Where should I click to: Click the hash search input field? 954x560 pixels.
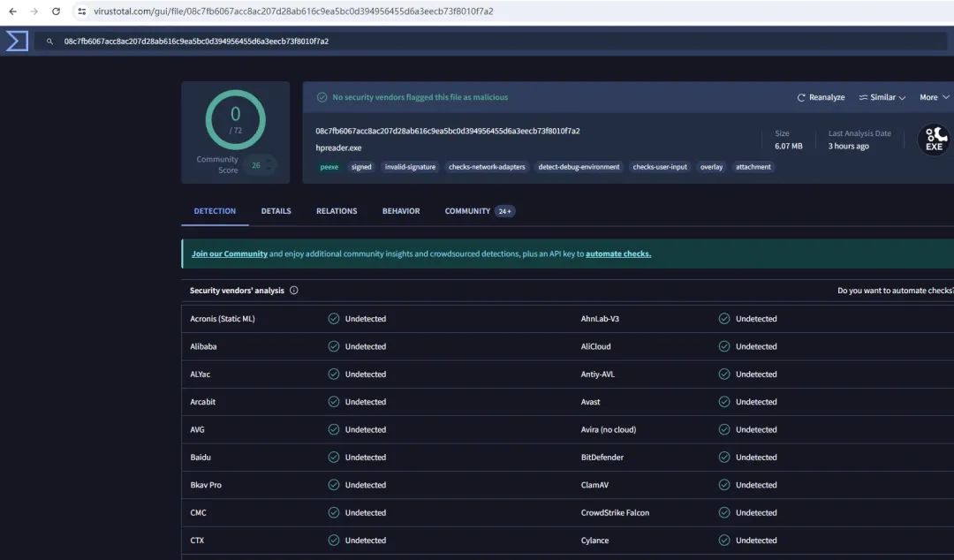pos(489,42)
